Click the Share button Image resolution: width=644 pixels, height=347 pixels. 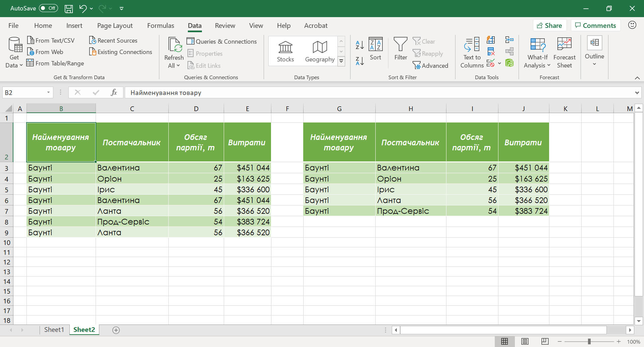(549, 26)
